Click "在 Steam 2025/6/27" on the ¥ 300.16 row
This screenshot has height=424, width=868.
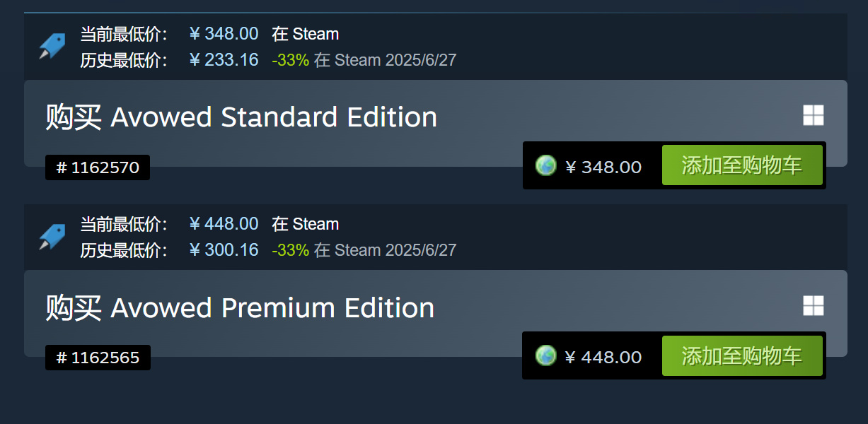click(386, 250)
